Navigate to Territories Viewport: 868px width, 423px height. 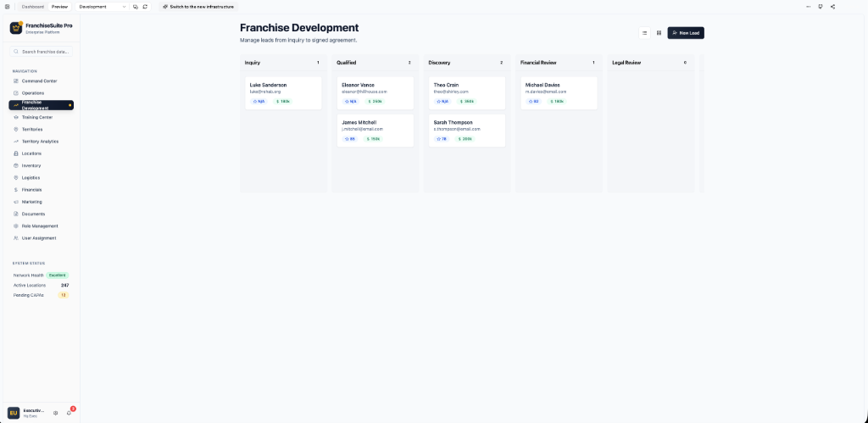[42, 129]
